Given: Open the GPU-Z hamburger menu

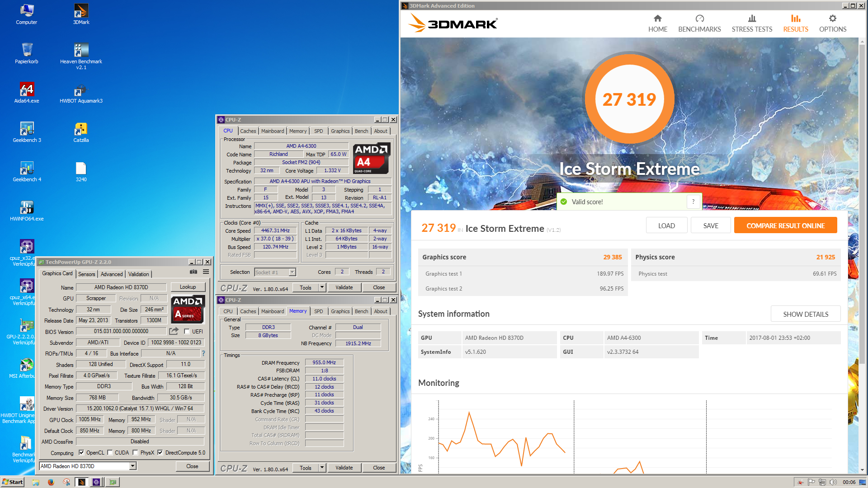Looking at the screenshot, I should pyautogui.click(x=206, y=272).
